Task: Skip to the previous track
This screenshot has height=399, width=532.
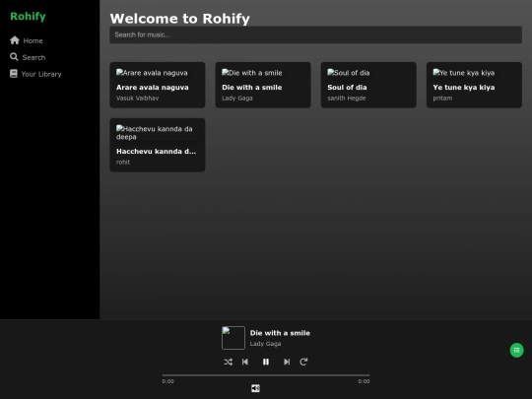Action: pos(245,362)
